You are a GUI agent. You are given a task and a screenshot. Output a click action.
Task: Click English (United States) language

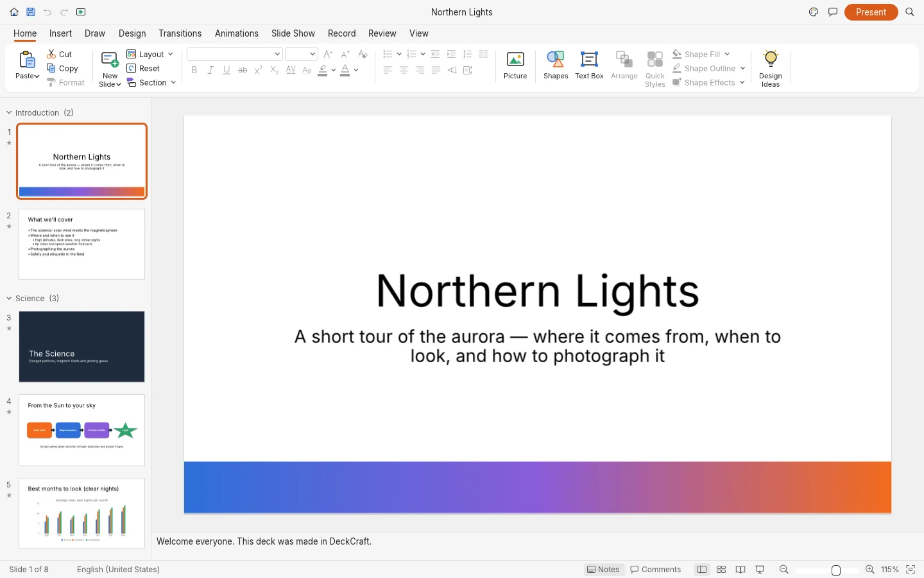118,570
